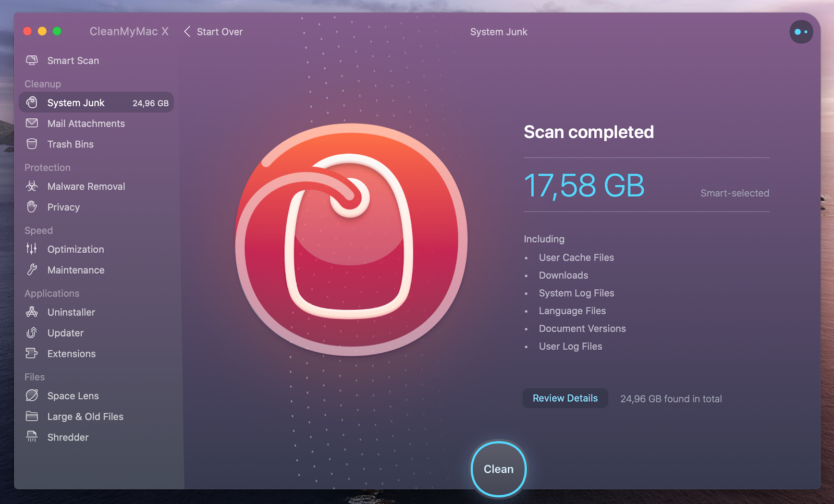Screen dimensions: 834x504
Task: Click the 17,58 GB smart-selected amount
Action: click(x=584, y=186)
